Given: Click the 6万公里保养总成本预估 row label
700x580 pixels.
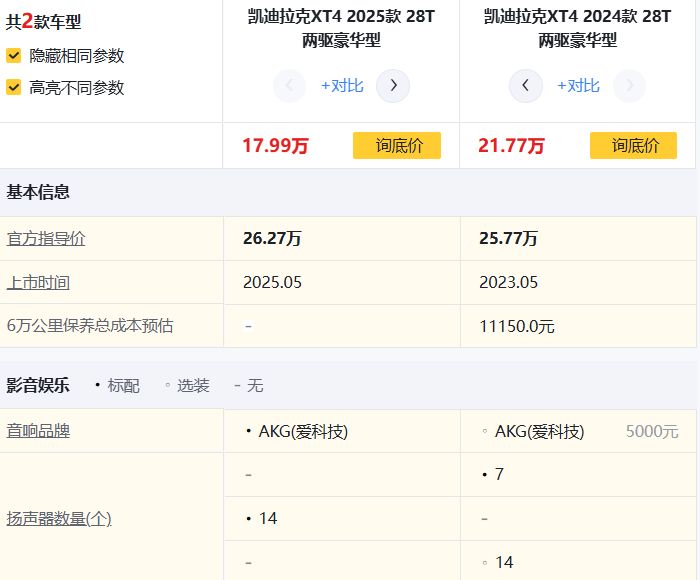Looking at the screenshot, I should click(x=90, y=326).
